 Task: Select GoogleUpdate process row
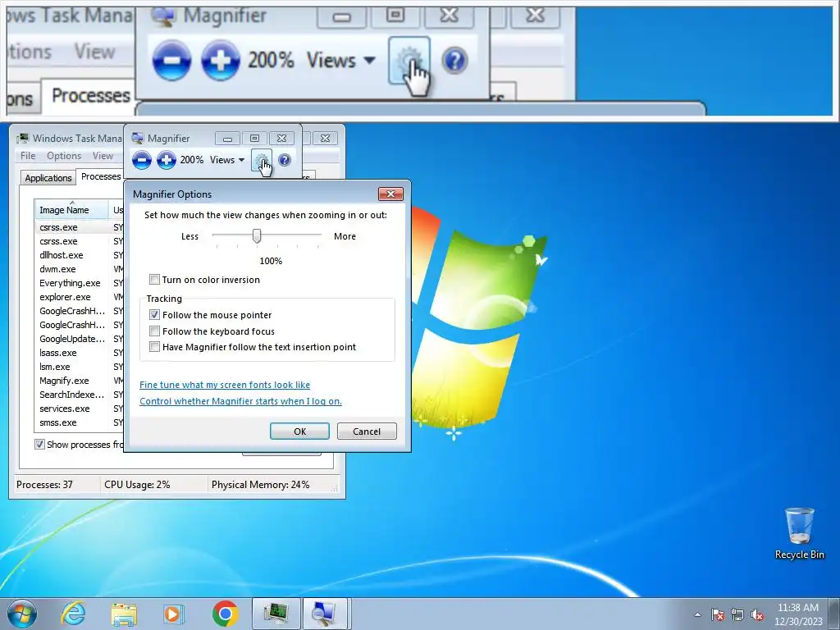point(79,339)
